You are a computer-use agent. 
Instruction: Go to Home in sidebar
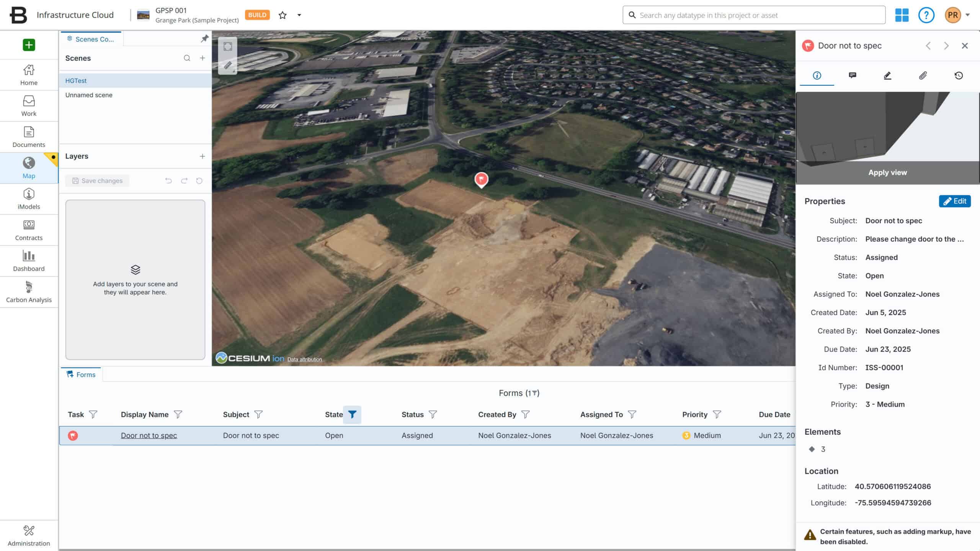29,75
